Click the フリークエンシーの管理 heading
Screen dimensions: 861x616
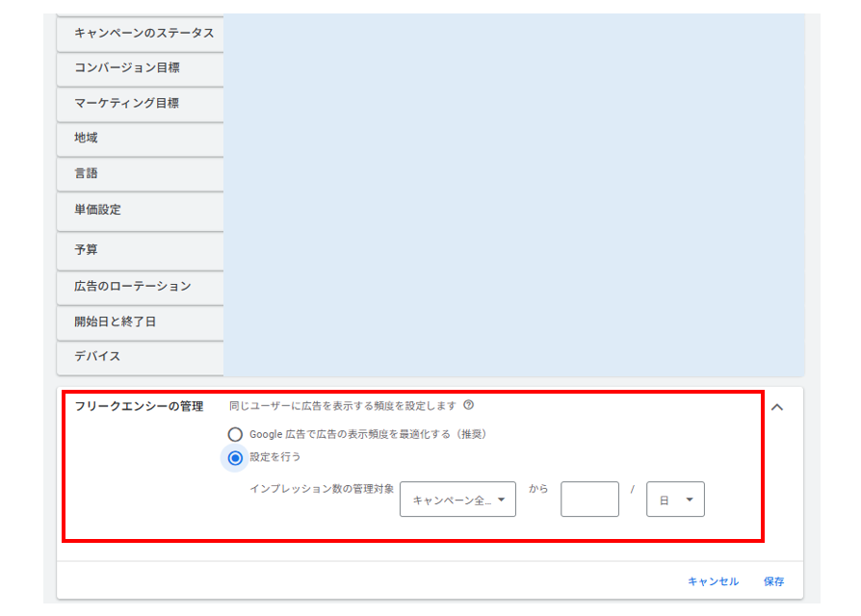click(x=139, y=406)
